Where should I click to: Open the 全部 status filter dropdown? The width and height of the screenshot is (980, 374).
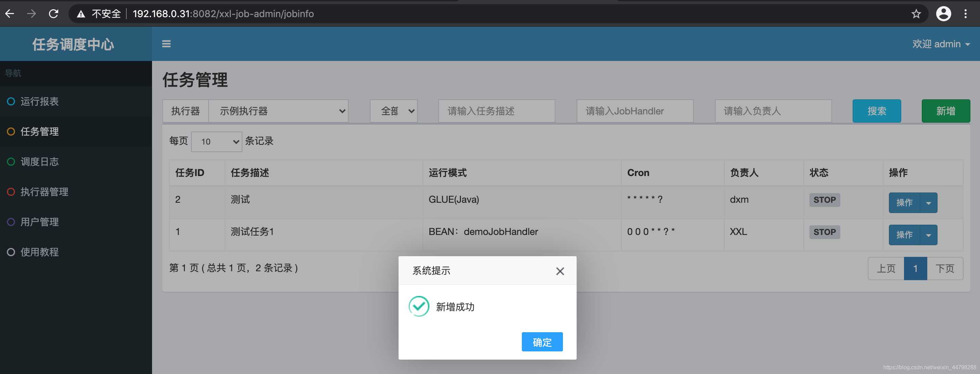393,111
